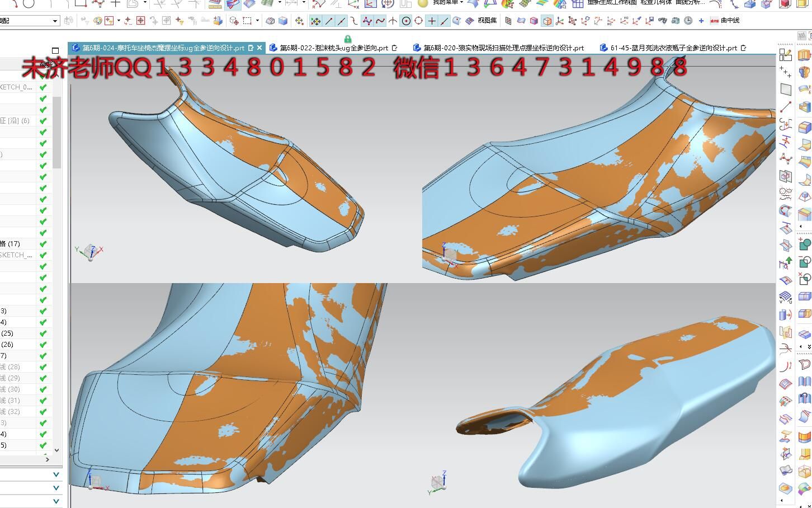Expand the third collapsed panel chevron at bottom-left
The height and width of the screenshot is (508, 812).
(56, 501)
